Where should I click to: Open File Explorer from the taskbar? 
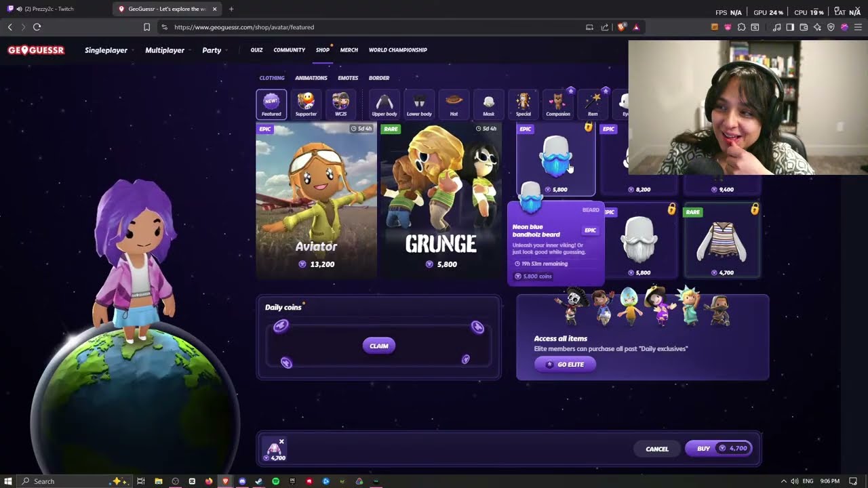159,481
